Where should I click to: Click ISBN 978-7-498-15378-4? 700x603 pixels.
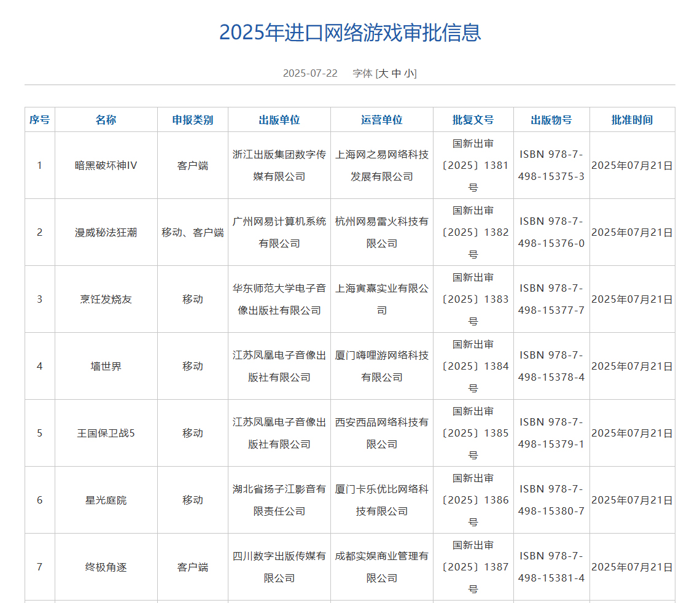[x=551, y=367]
